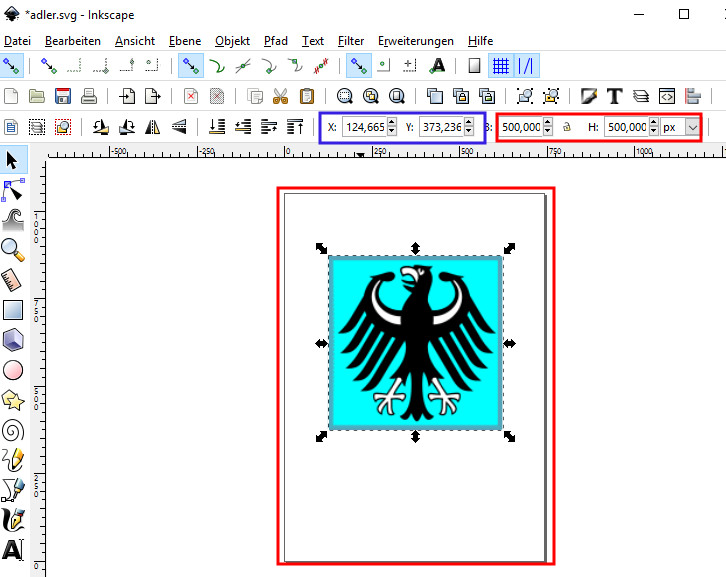Select the Tweak objects tool
The image size is (726, 577).
coord(13,220)
